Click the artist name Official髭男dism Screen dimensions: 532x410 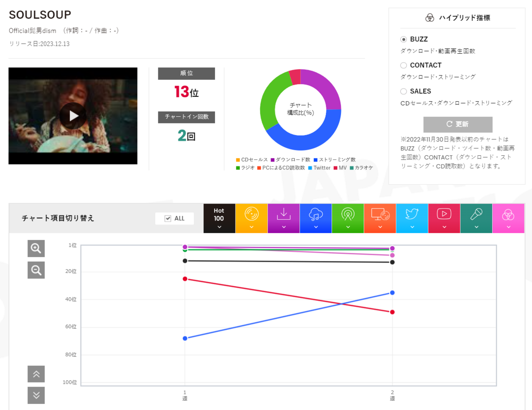(32, 31)
